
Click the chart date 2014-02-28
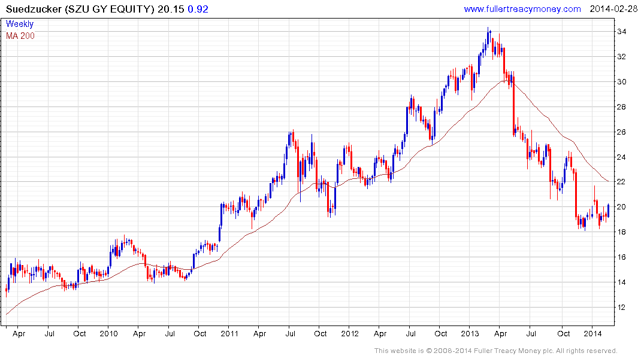(613, 9)
